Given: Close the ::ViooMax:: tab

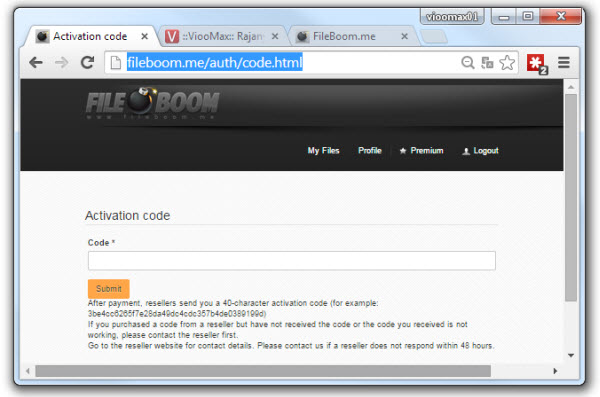Looking at the screenshot, I should tap(275, 36).
